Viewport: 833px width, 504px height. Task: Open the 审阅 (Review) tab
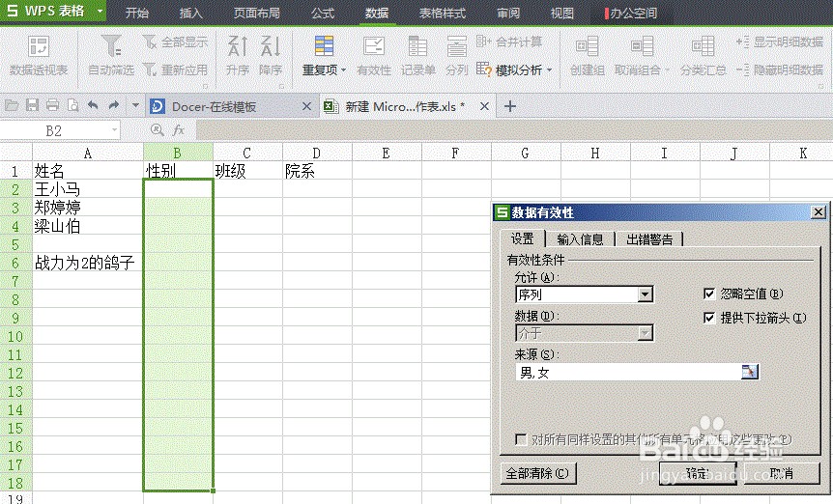point(508,13)
